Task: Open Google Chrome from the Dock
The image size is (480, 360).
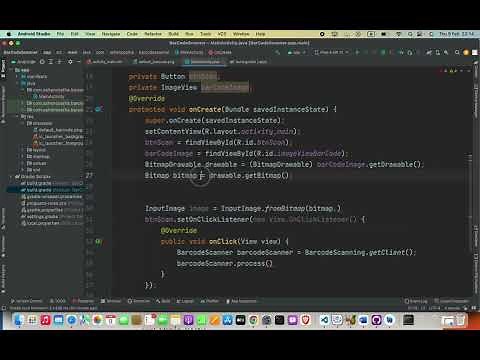Action: point(253,320)
